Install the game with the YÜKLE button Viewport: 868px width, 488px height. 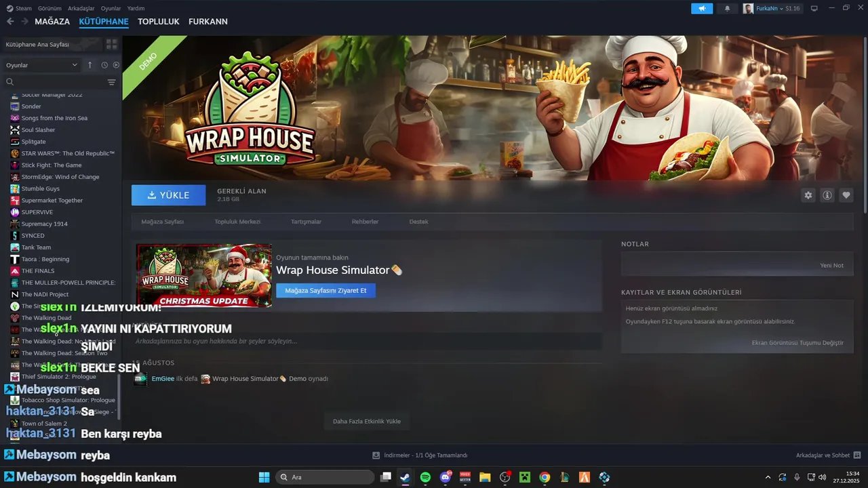[168, 195]
